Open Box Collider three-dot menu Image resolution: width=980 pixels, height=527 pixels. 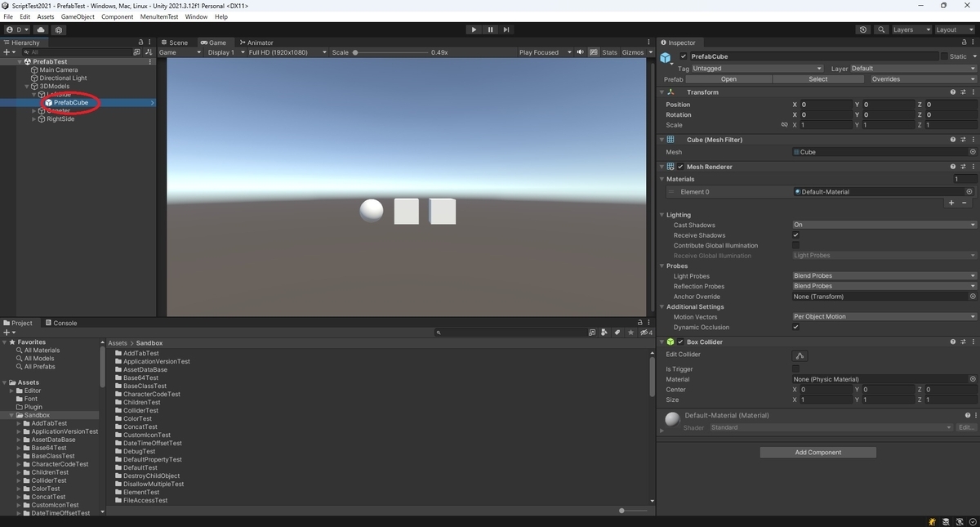tap(973, 342)
